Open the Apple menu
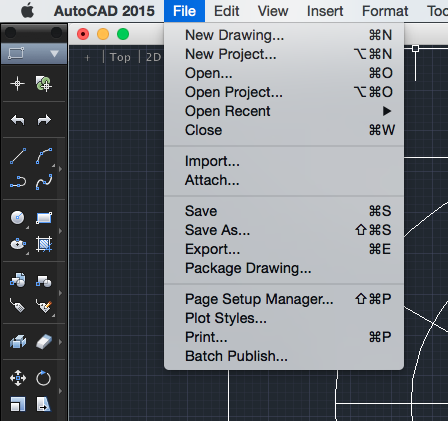448x421 pixels. [x=27, y=11]
